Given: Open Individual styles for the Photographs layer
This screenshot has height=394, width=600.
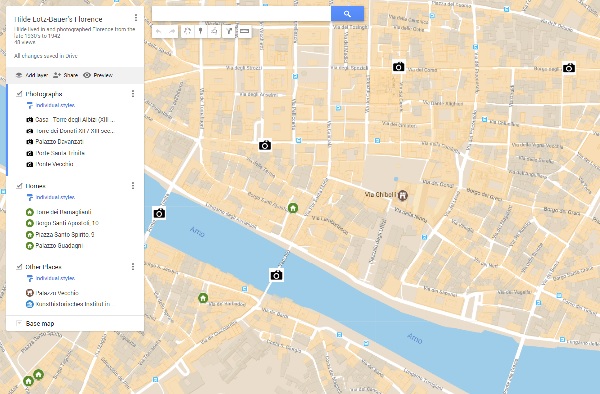Looking at the screenshot, I should [51, 105].
